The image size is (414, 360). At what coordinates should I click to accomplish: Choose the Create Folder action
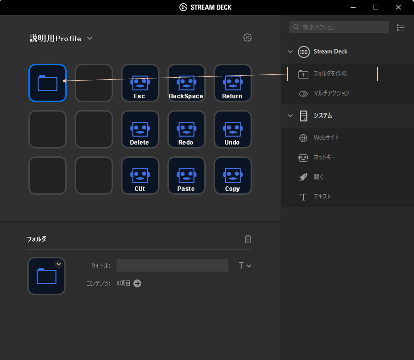click(x=348, y=74)
